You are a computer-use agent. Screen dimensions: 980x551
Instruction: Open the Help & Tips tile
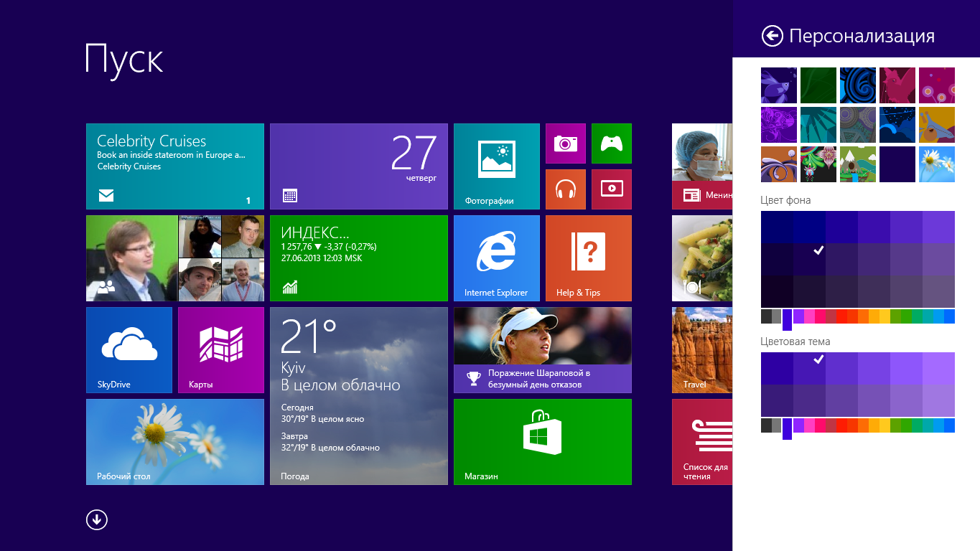[x=589, y=258]
